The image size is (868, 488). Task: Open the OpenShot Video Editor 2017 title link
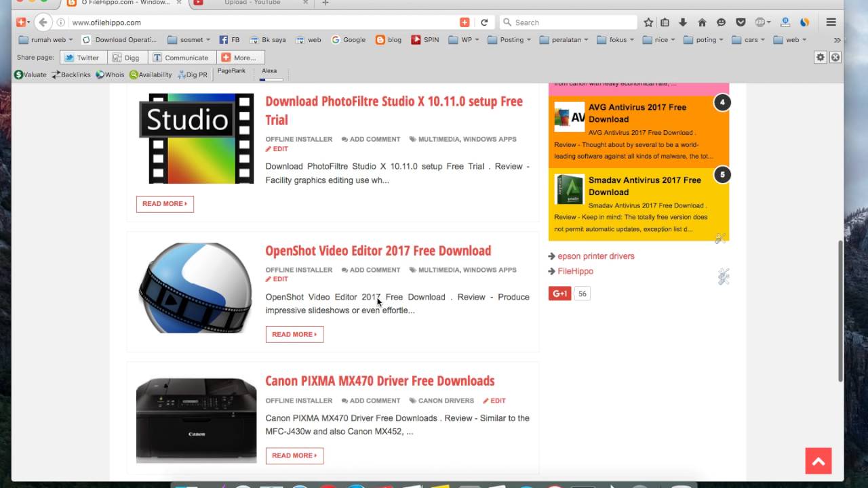[378, 250]
